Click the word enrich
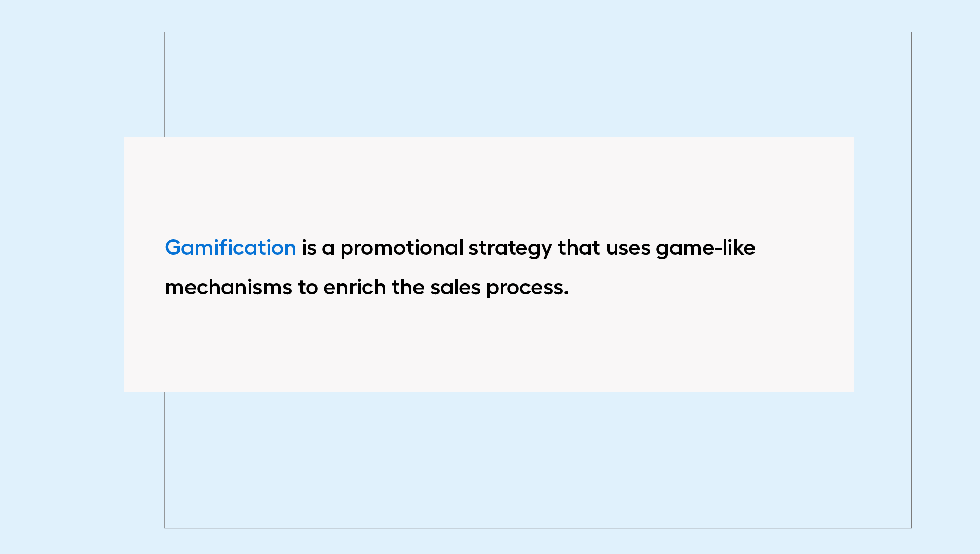 [x=355, y=287]
